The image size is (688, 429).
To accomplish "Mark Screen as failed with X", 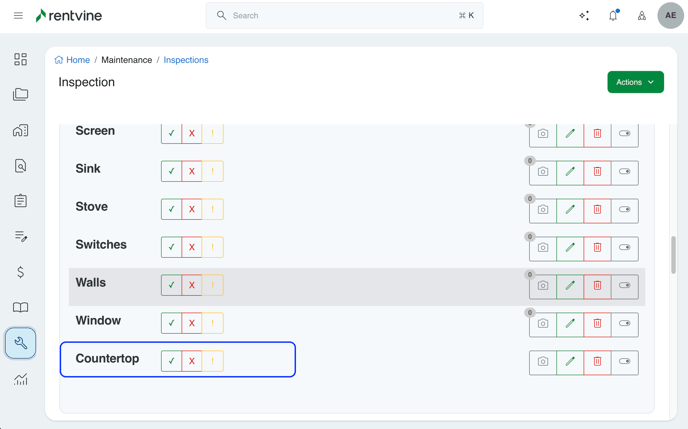I will [192, 133].
